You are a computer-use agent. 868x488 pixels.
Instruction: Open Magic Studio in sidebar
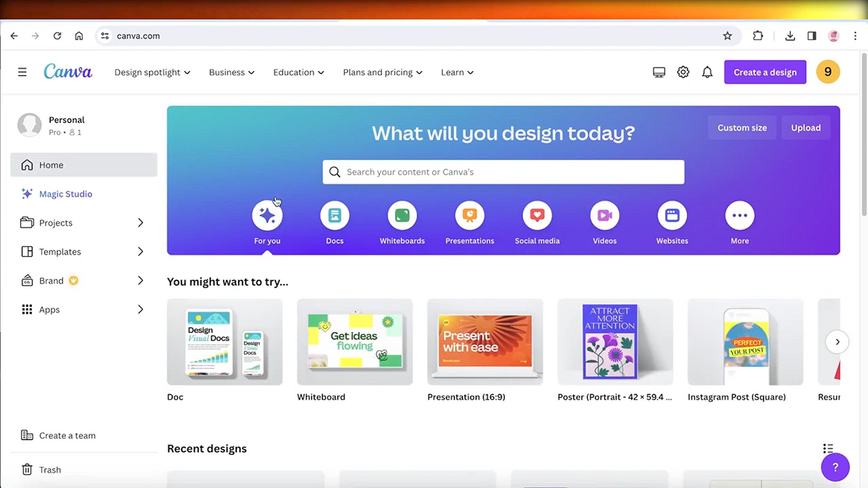84,194
